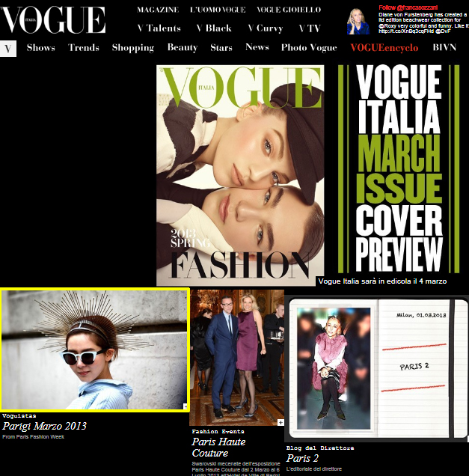This screenshot has width=469, height=476.
Task: Open the Fashion Events couple photo
Action: point(236,357)
